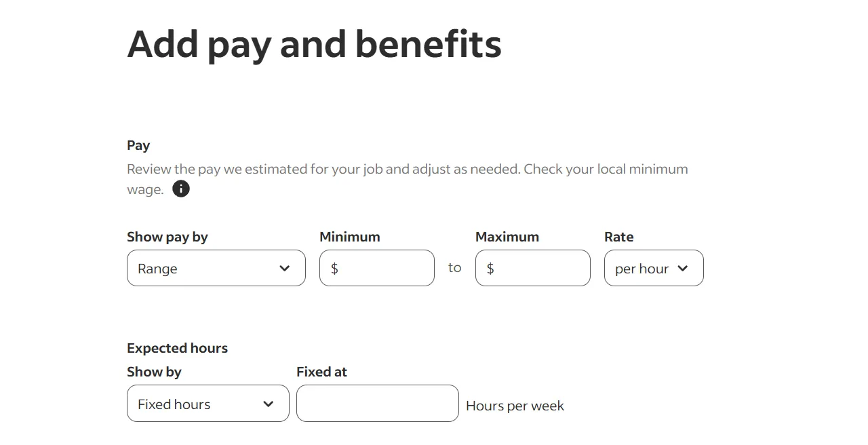868x445 pixels.
Task: Click the chevron on the Range dropdown
Action: pos(284,268)
